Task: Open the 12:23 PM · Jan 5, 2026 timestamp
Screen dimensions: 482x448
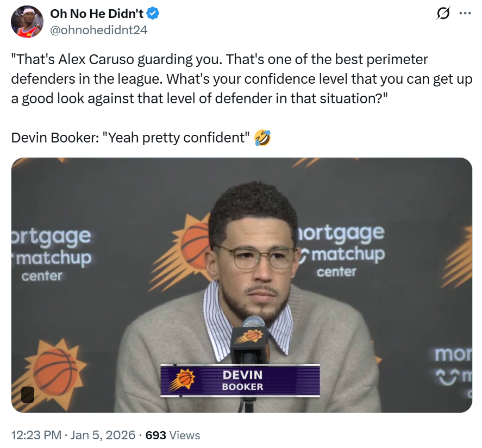Action: coord(72,435)
